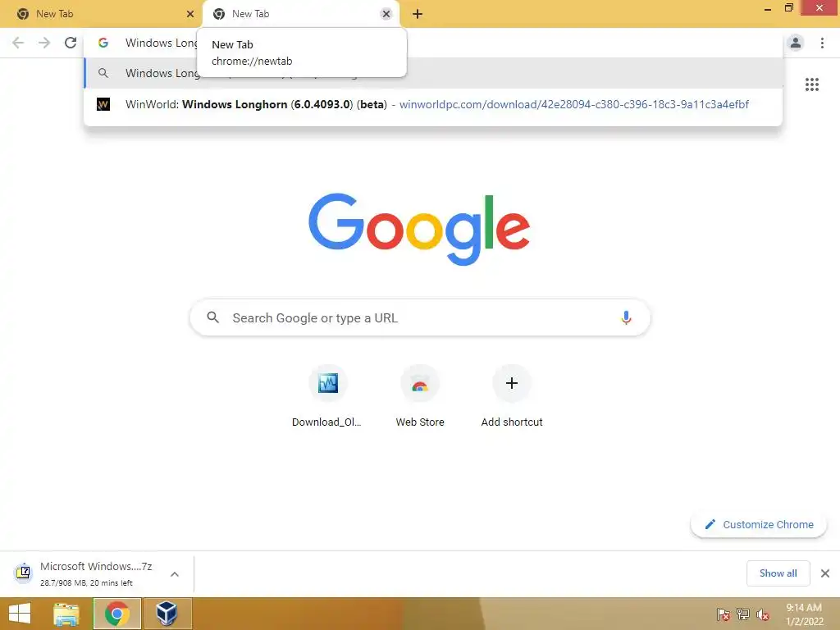840x630 pixels.
Task: Switch to the first New Tab
Action: pyautogui.click(x=102, y=14)
